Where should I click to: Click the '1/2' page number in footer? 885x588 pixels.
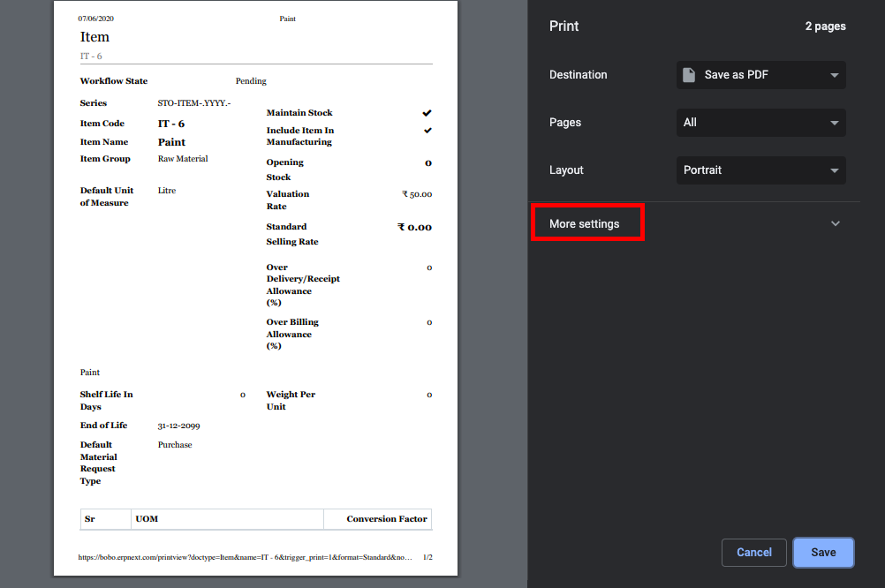tap(427, 557)
